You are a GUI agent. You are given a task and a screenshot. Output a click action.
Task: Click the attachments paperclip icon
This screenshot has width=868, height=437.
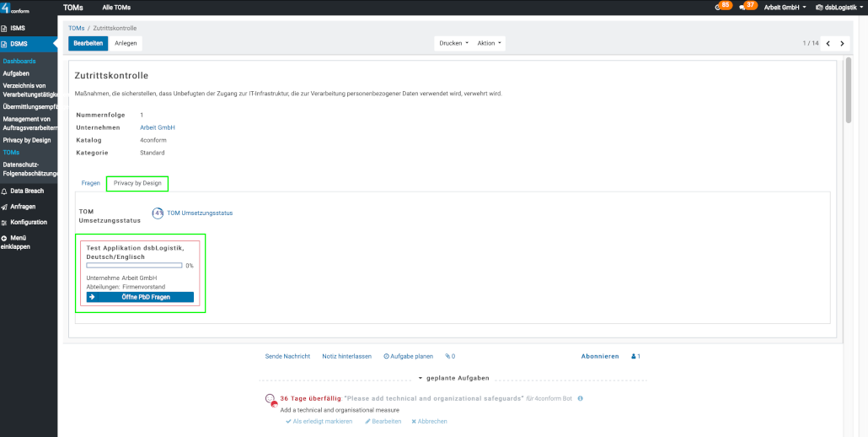click(450, 357)
